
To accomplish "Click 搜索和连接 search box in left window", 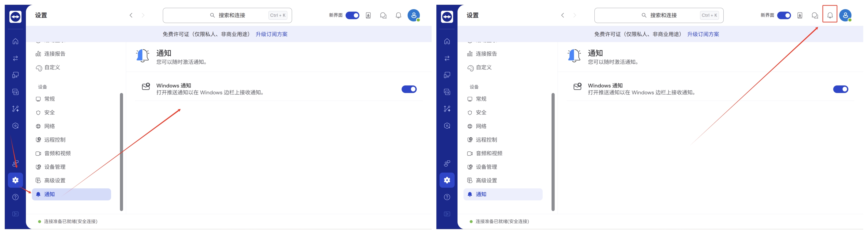I will [x=227, y=16].
